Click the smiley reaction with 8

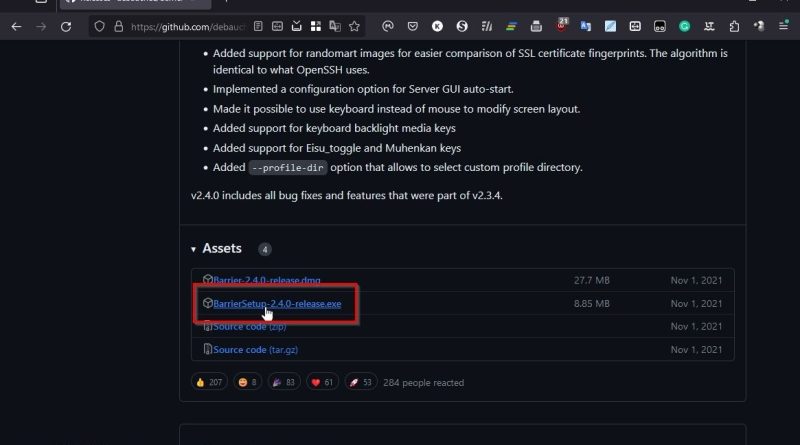(247, 382)
